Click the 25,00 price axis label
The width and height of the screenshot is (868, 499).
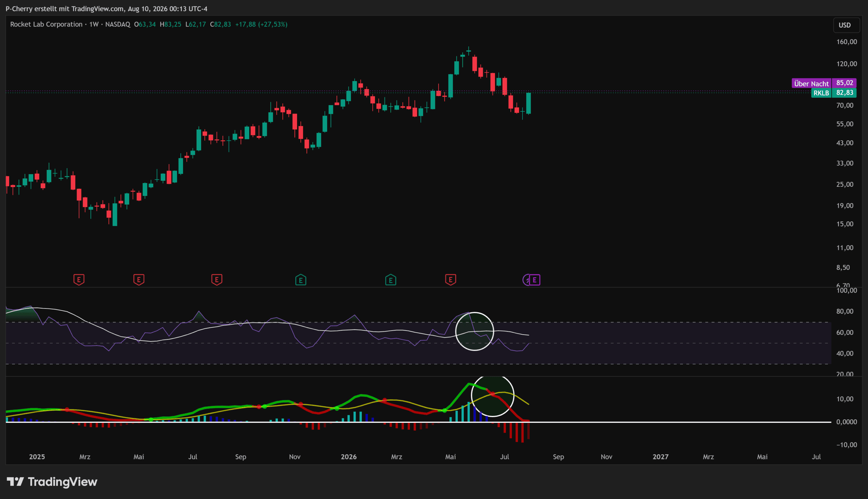click(845, 184)
